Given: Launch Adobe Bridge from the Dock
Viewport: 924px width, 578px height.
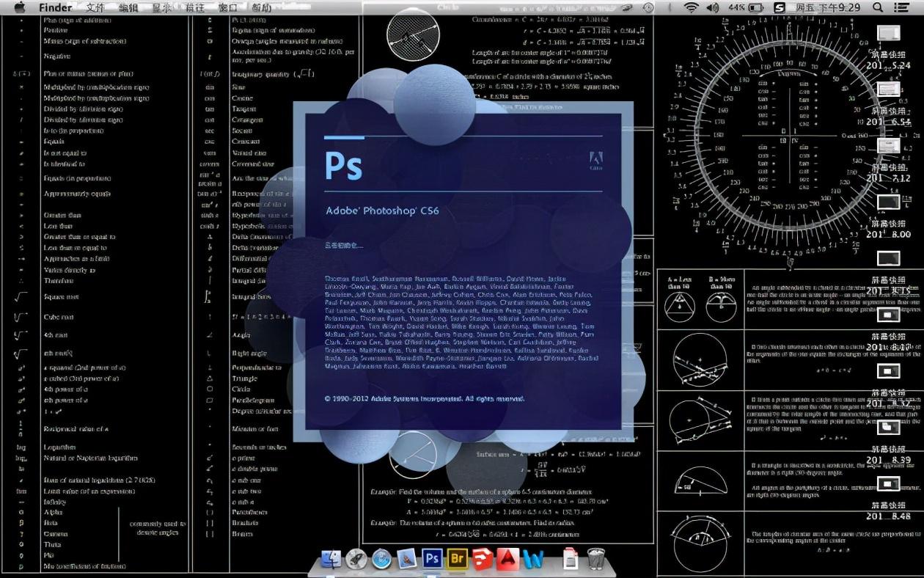Looking at the screenshot, I should click(458, 559).
